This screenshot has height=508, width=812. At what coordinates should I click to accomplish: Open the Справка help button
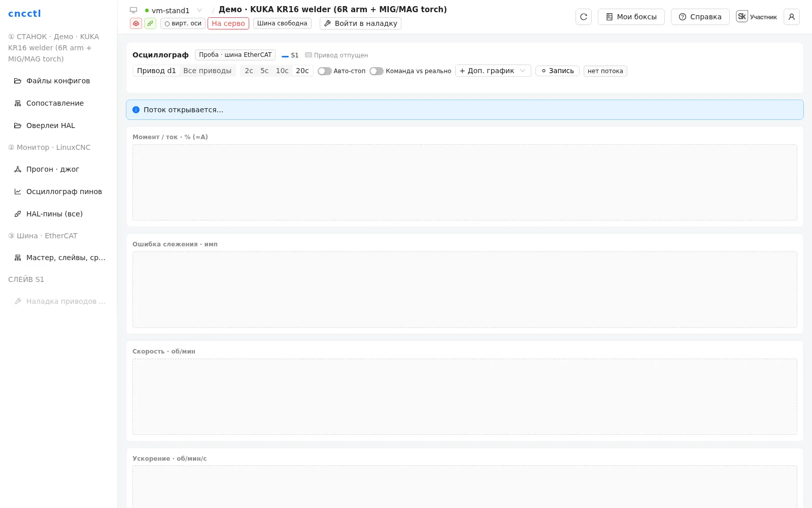700,17
